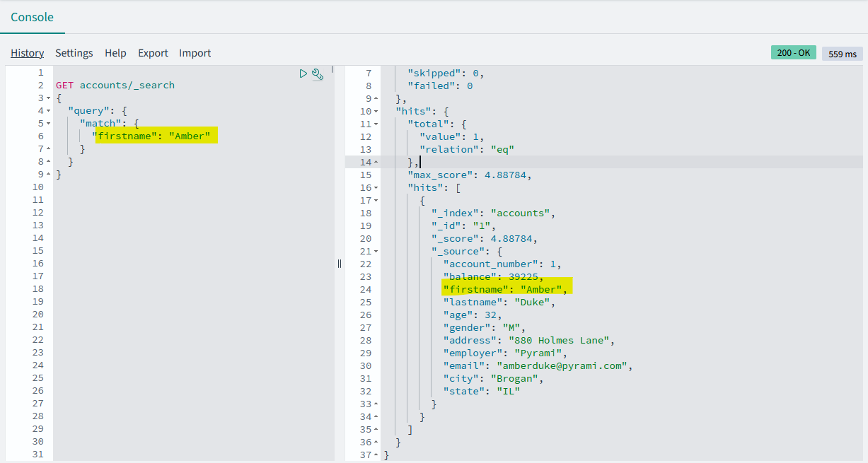
Task: Click line number 1 in the request editor
Action: (40, 73)
